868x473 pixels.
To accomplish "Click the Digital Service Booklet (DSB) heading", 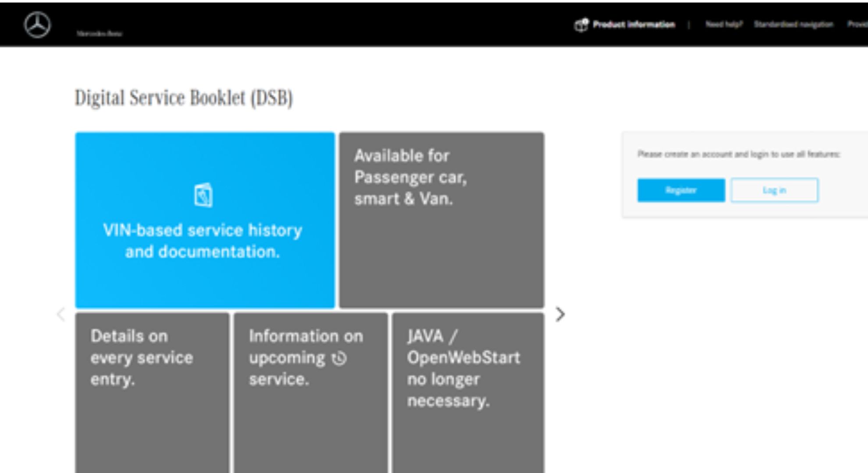I will (184, 98).
